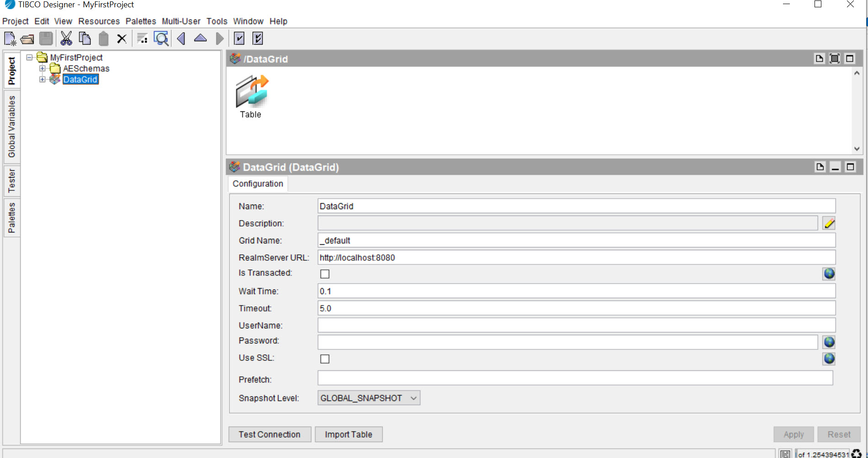Tick the Use SSL checkbox

tap(325, 359)
